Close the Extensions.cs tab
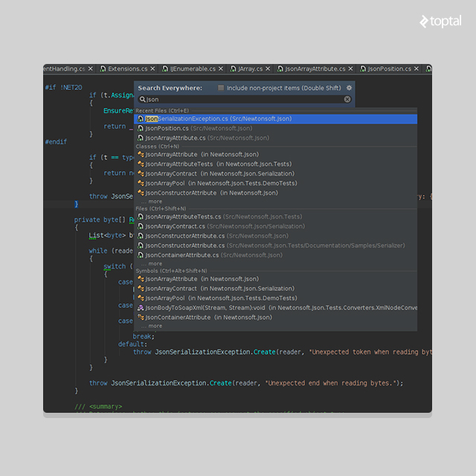Image resolution: width=476 pixels, height=476 pixels. point(152,69)
